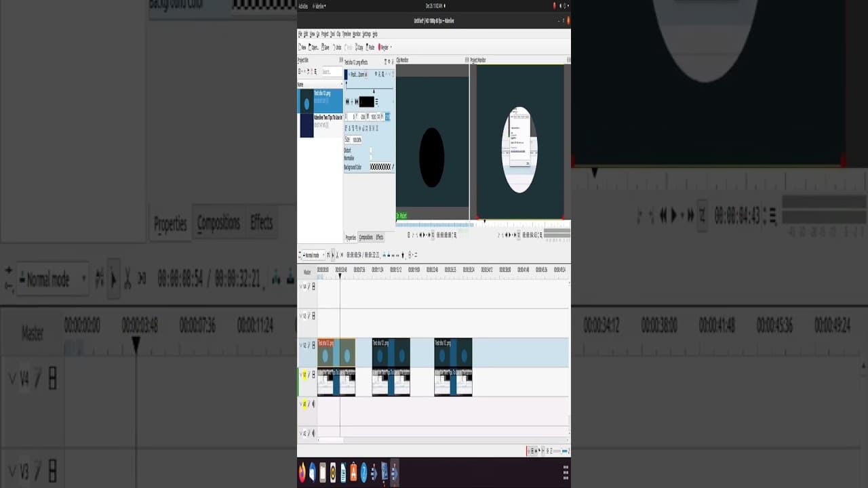Collapse track V4 with its chevron
The image size is (868, 488).
tap(301, 287)
